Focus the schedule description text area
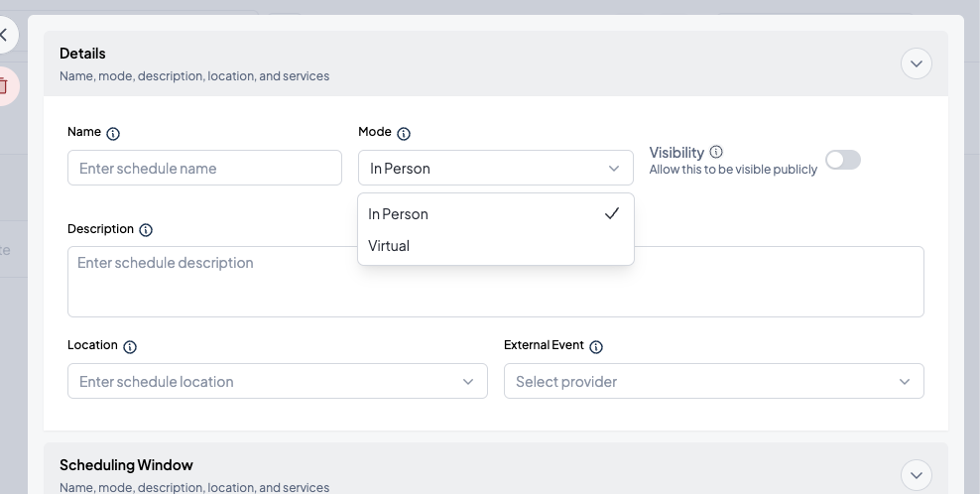The image size is (980, 494). pyautogui.click(x=496, y=282)
